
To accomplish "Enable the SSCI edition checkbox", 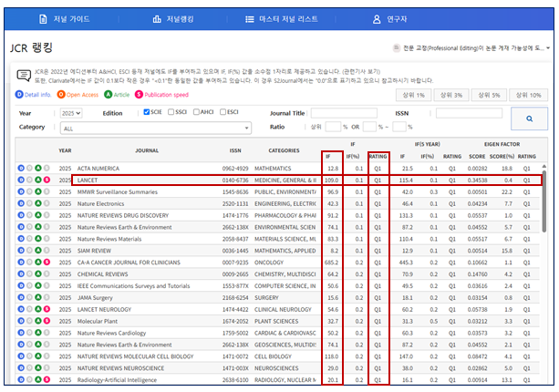I will [171, 112].
